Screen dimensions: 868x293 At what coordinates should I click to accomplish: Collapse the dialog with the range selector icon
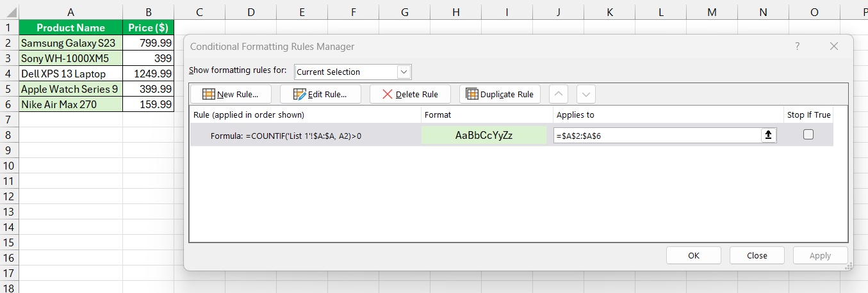coord(769,135)
